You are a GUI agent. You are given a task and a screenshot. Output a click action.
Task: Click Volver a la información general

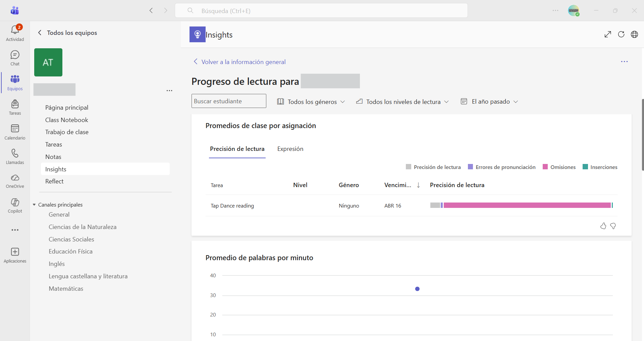239,62
